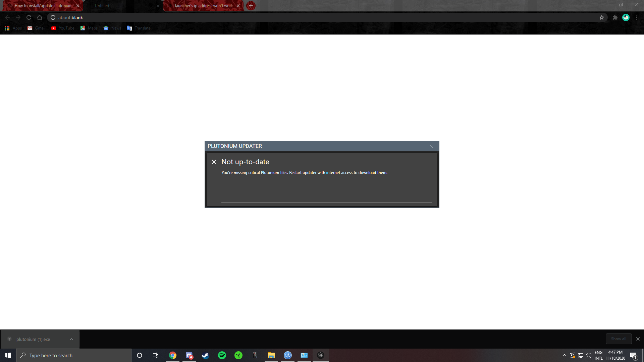Open the browser home page
This screenshot has height=362, width=644.
coord(40,17)
